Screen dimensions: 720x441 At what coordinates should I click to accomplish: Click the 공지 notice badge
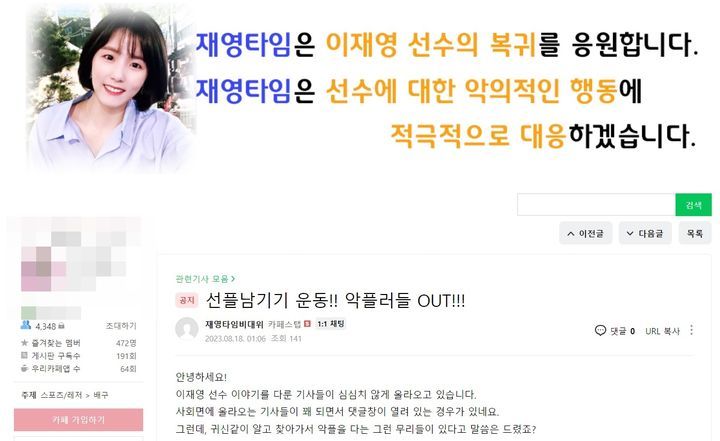point(186,300)
